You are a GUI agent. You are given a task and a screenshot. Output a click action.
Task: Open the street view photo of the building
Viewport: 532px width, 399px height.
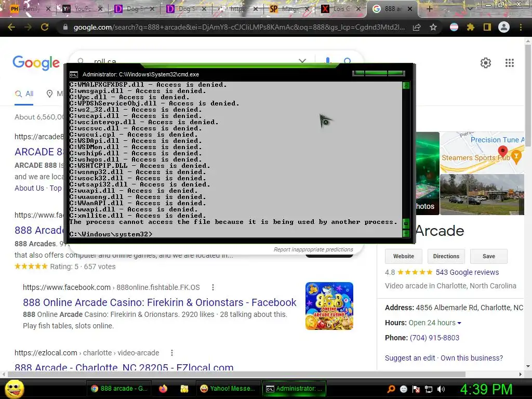pyautogui.click(x=482, y=194)
